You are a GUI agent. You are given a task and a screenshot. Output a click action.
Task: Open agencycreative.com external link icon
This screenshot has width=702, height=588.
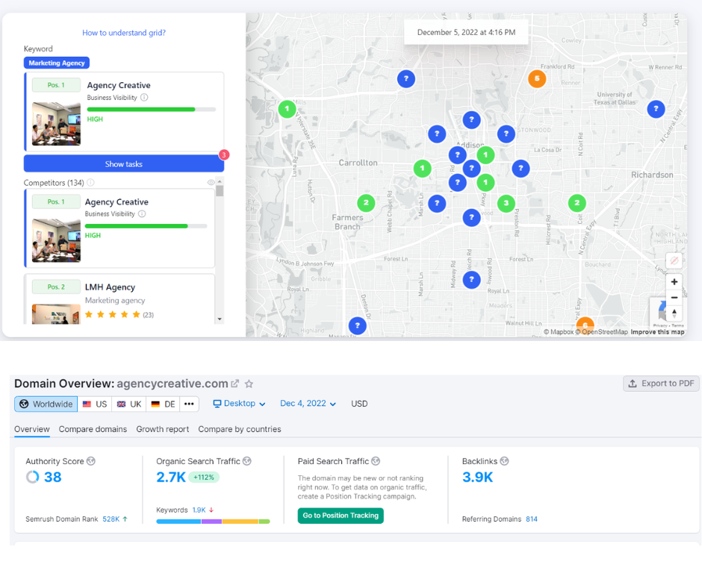[x=235, y=384]
